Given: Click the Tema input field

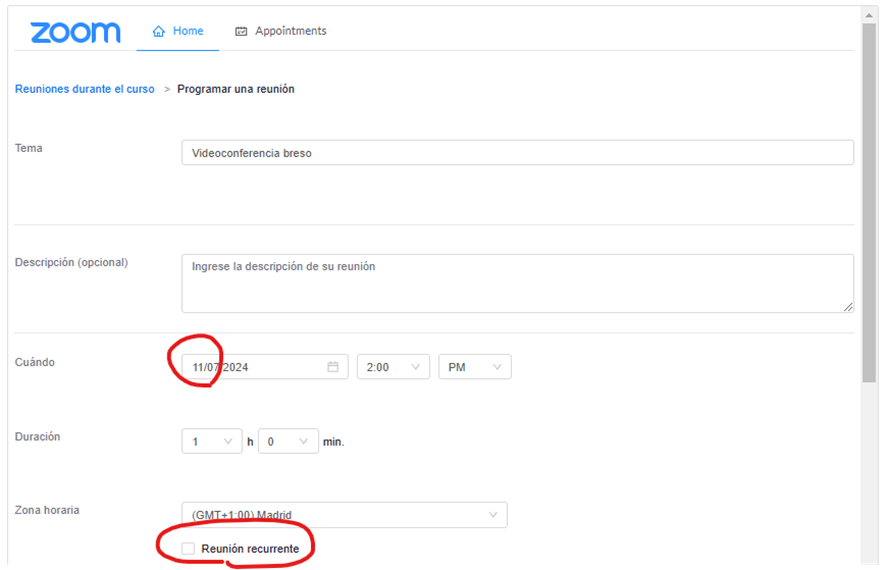Looking at the screenshot, I should coord(517,153).
